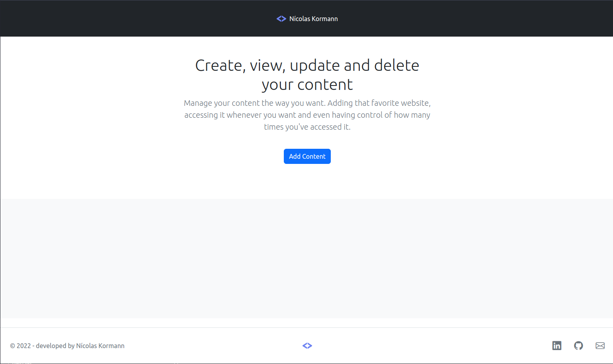Image resolution: width=613 pixels, height=364 pixels.
Task: Click the top navigation bar brand area
Action: pyautogui.click(x=307, y=18)
